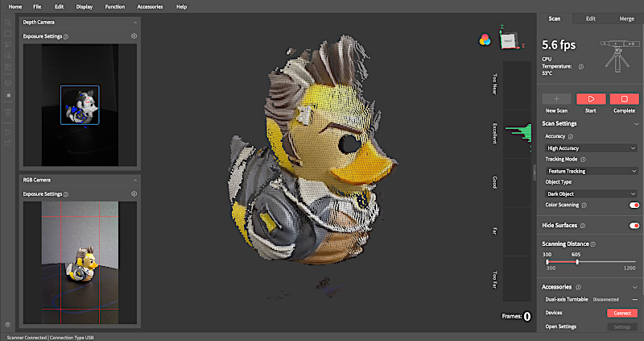Toggle the Hide Surfaces switch

[634, 226]
